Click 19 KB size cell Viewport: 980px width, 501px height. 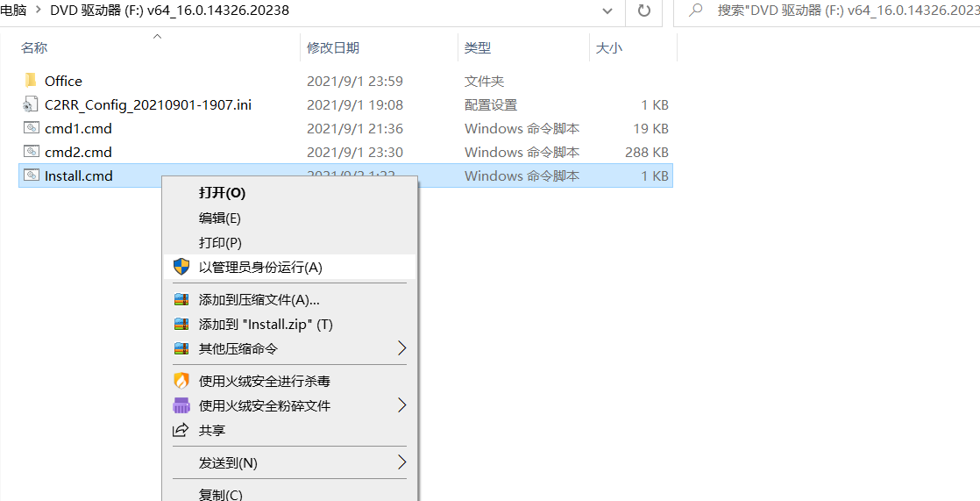(x=650, y=128)
